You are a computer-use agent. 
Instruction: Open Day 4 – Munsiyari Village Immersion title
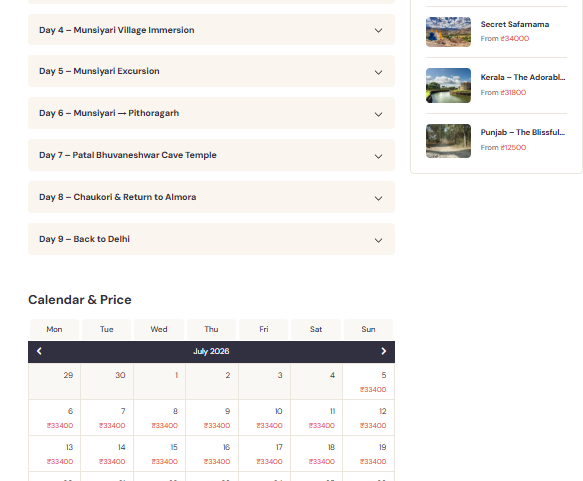click(117, 30)
